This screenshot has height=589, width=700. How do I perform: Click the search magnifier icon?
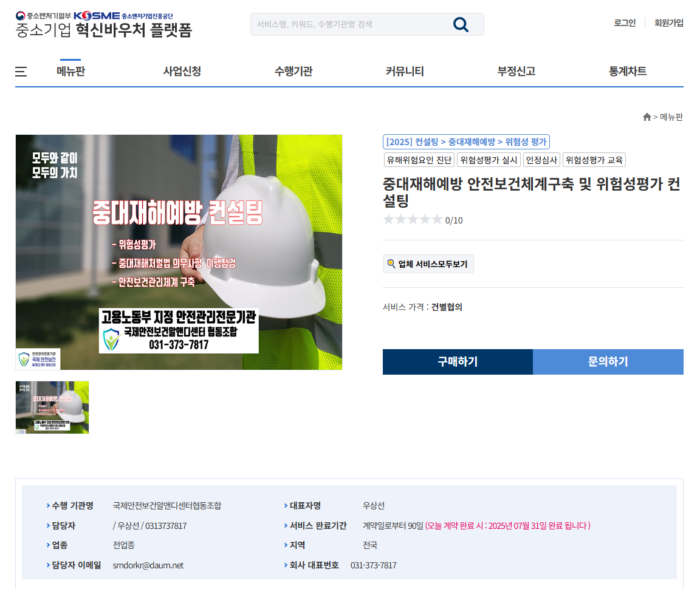pyautogui.click(x=460, y=24)
